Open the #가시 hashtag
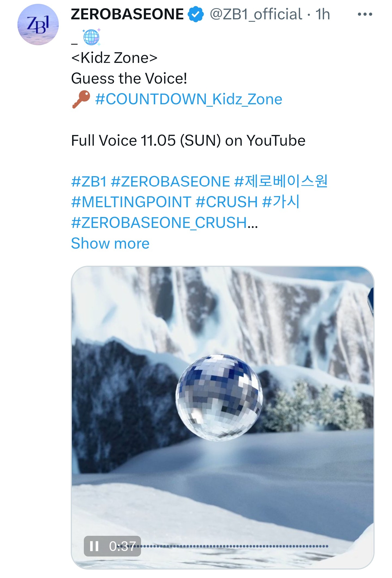The height and width of the screenshot is (578, 392). tap(281, 202)
